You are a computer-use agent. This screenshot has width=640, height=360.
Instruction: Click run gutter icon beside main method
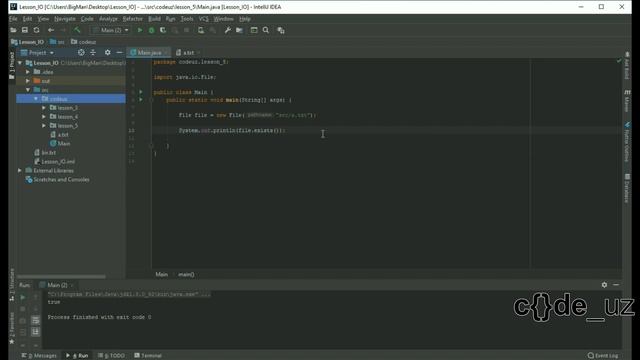point(141,100)
